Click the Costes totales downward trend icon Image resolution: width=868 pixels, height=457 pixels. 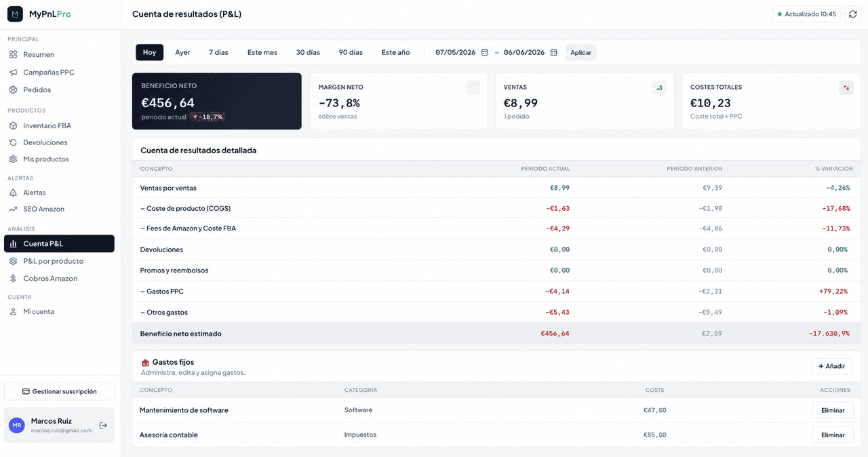(846, 87)
